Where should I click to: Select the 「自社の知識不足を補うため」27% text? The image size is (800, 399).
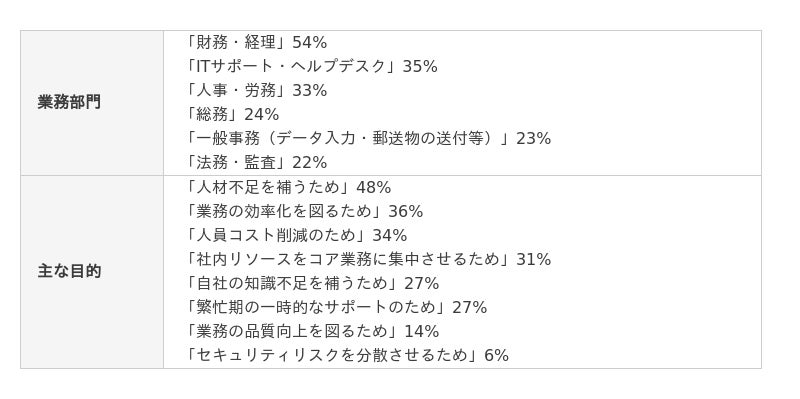(x=312, y=284)
